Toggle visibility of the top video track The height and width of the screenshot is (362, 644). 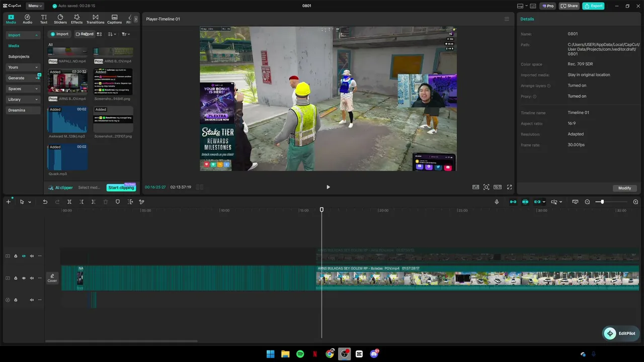(x=24, y=256)
